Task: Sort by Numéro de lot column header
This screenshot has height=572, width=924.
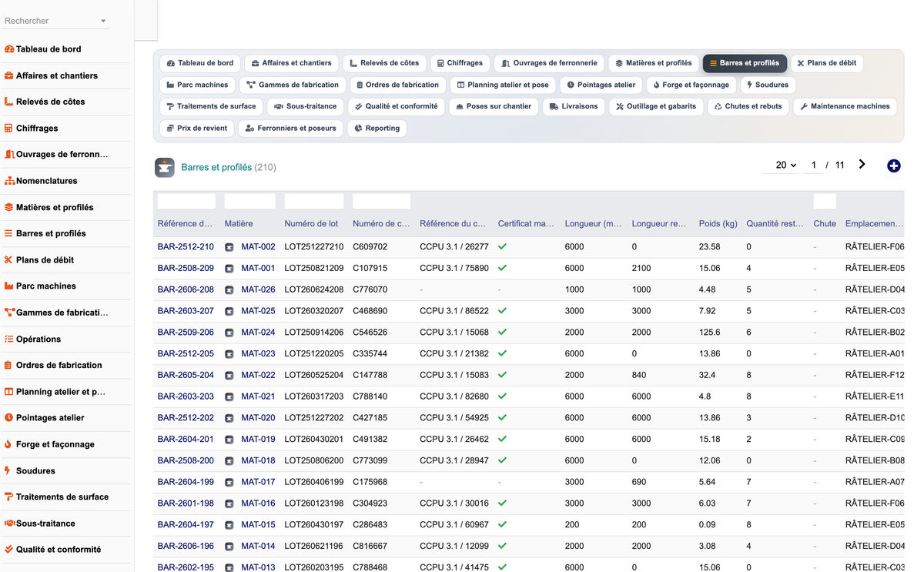Action: (311, 224)
